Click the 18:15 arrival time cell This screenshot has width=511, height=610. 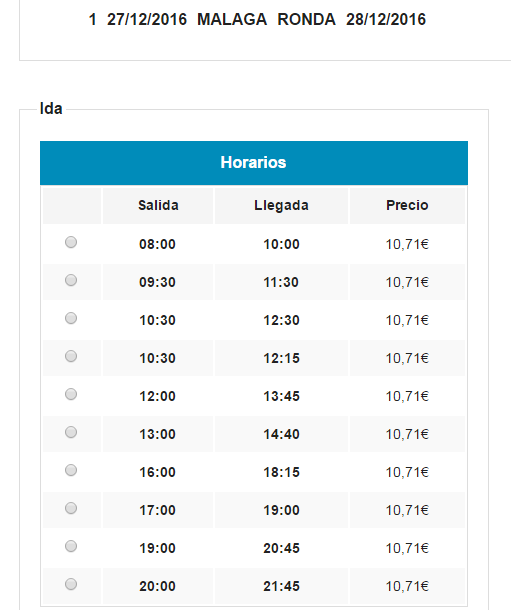[281, 472]
